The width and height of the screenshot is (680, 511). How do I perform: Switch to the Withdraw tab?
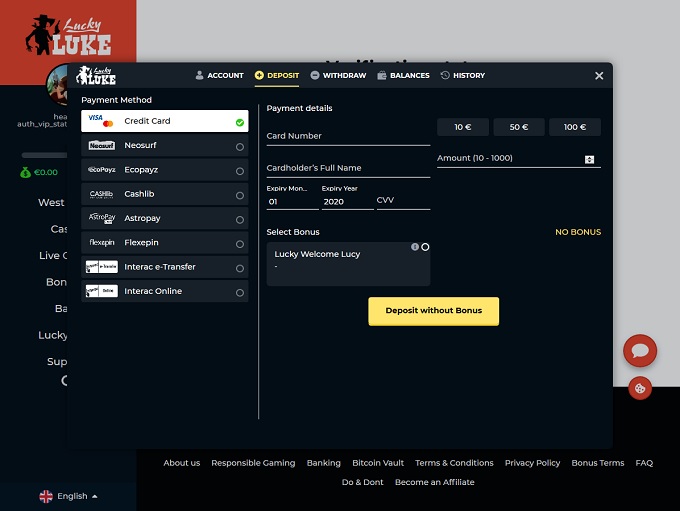338,75
